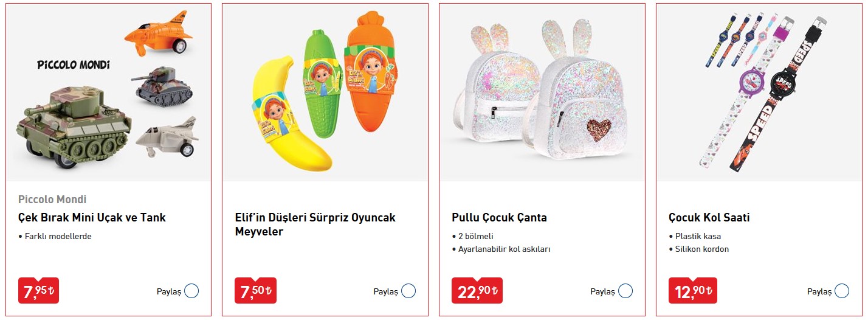868x320 pixels.
Task: Toggle Paylaş circle on Çek Bırak Mini card
Action: pyautogui.click(x=191, y=291)
